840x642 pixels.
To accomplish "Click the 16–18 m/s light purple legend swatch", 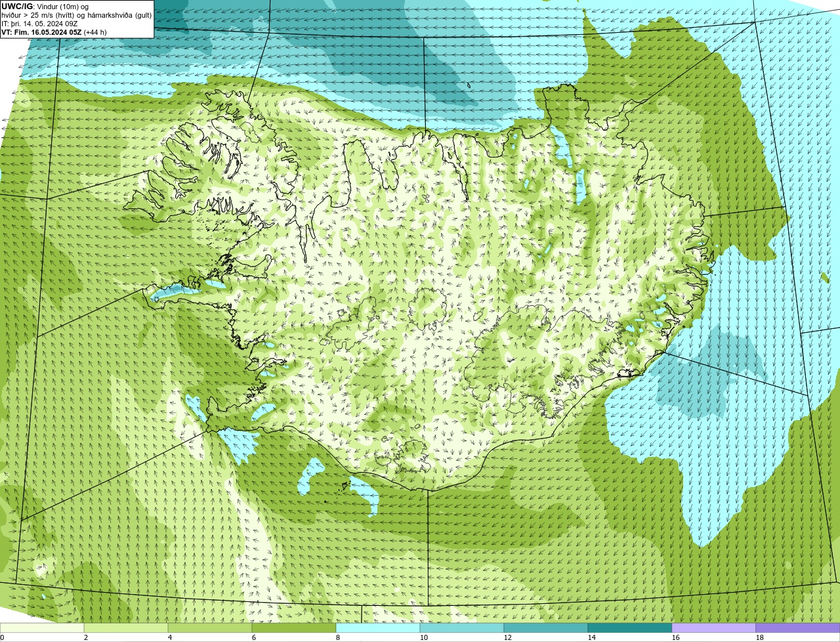I will (714, 628).
